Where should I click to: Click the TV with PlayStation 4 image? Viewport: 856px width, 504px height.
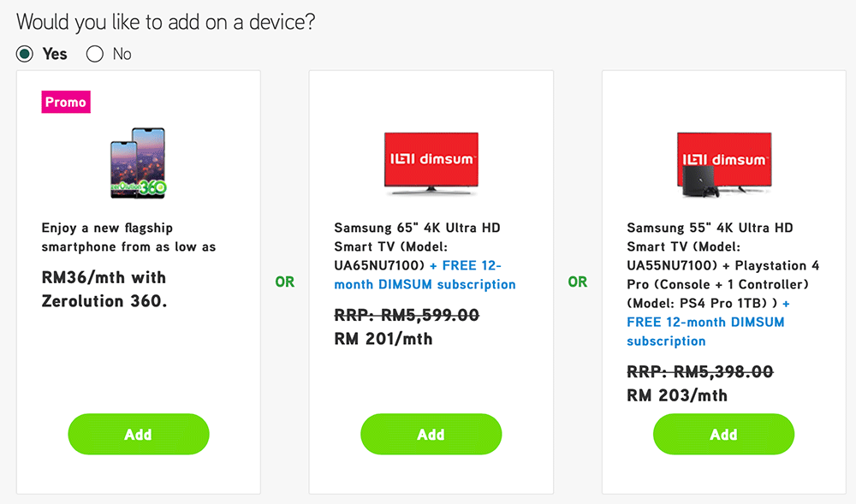723,165
